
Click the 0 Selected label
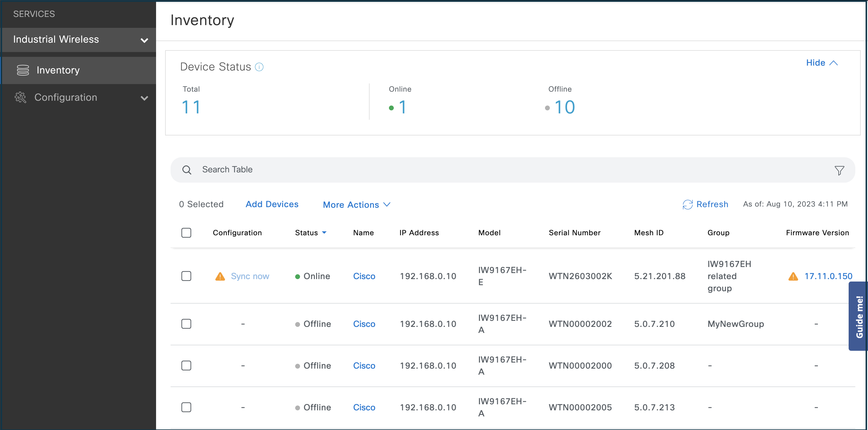pyautogui.click(x=201, y=204)
